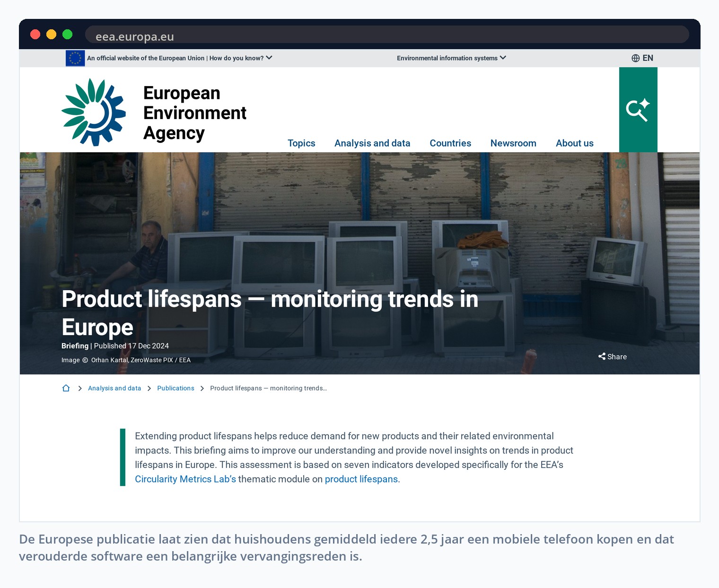Click the Share icon on hero image
The width and height of the screenshot is (719, 588).
[602, 356]
